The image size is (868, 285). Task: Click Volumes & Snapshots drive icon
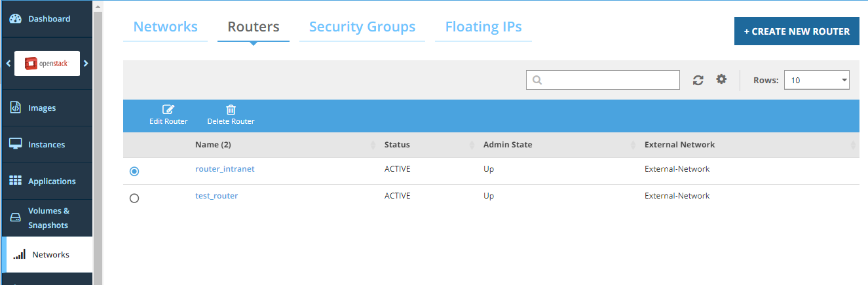pyautogui.click(x=16, y=218)
